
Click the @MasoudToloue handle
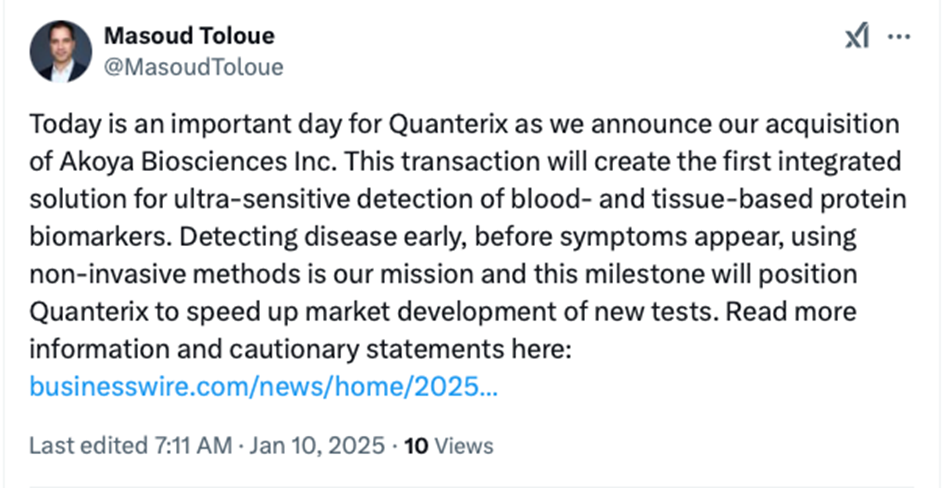tap(193, 67)
